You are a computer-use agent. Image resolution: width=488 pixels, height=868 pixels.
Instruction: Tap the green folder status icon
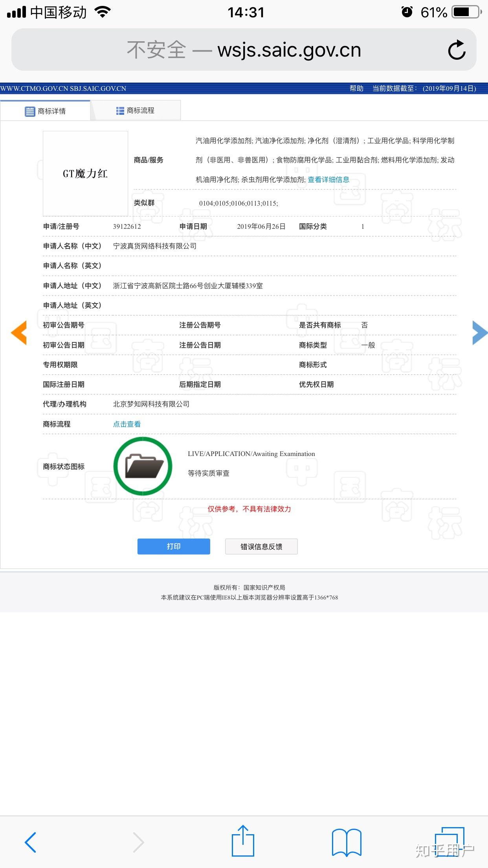click(x=143, y=466)
